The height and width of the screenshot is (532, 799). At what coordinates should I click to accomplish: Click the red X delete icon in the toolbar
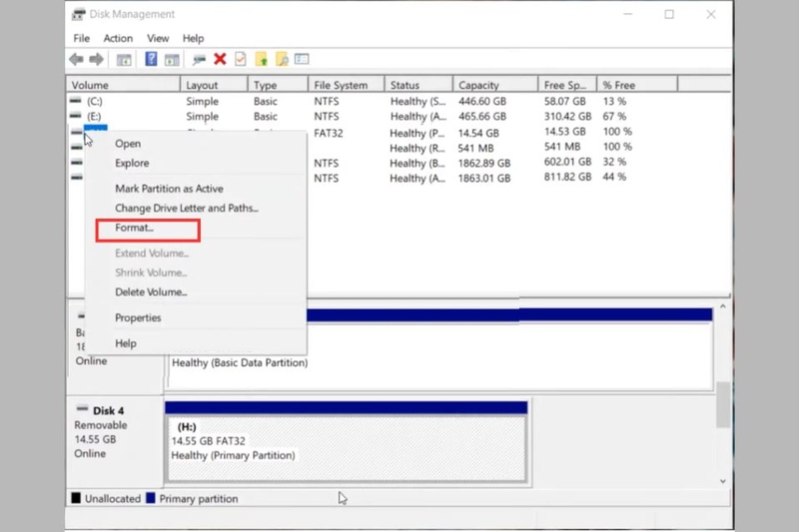(220, 59)
